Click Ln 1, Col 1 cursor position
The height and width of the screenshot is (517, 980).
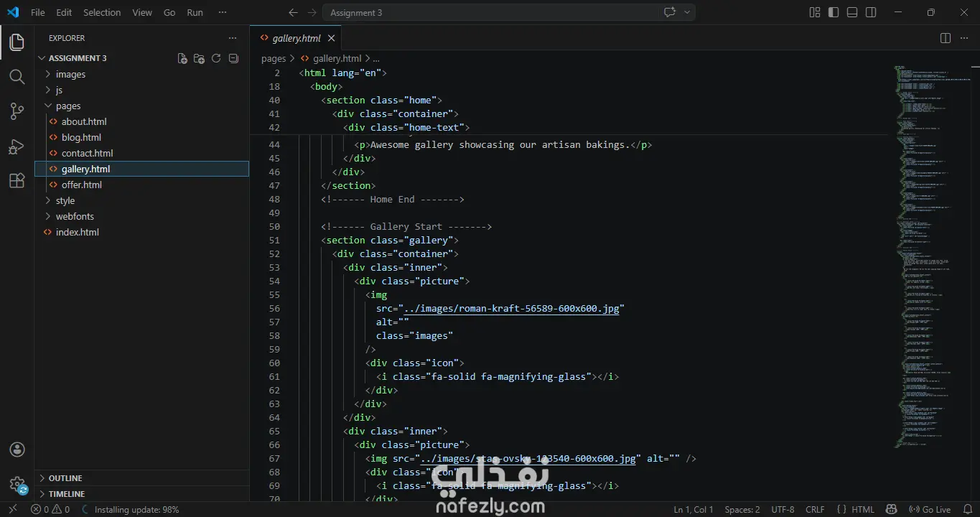tap(694, 509)
